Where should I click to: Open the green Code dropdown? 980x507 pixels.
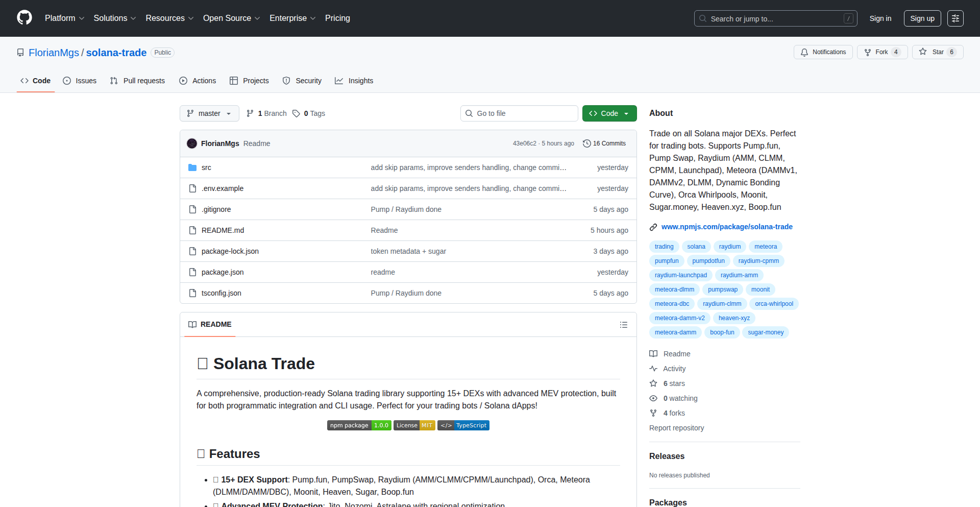(x=609, y=113)
